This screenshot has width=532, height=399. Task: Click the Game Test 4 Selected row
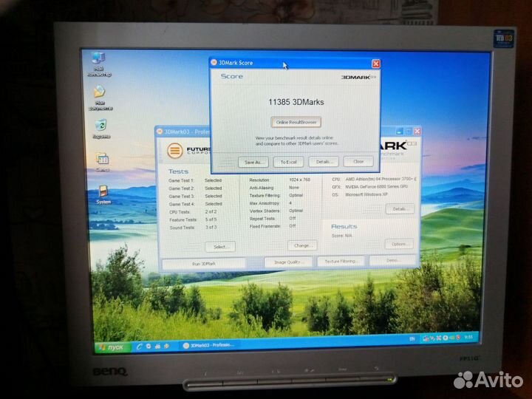pyautogui.click(x=195, y=204)
